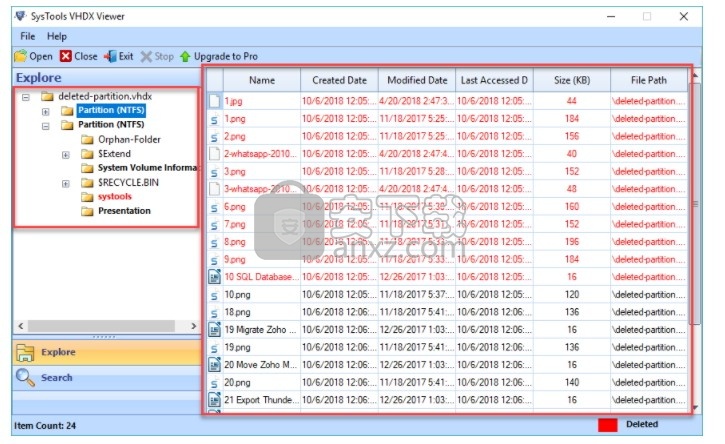The height and width of the screenshot is (444, 725).
Task: Click the $RECYCLE.BIN folder icon
Action: 87,183
